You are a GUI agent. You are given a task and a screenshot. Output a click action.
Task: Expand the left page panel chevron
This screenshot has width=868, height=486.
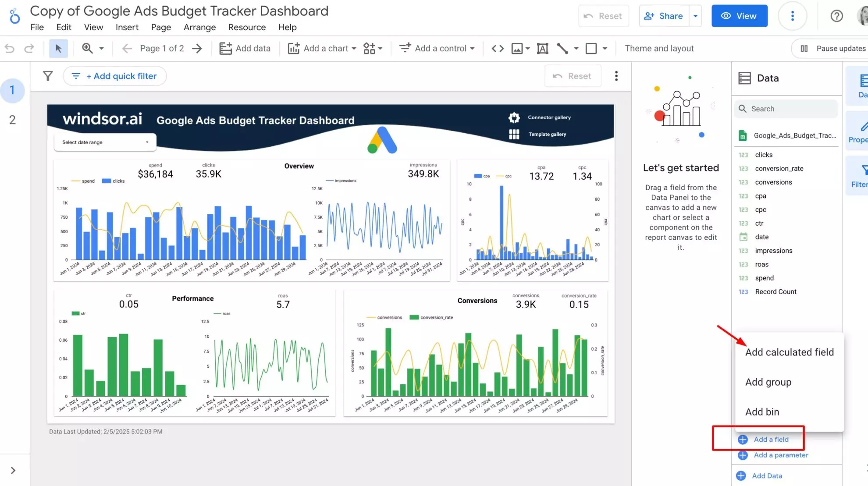13,471
